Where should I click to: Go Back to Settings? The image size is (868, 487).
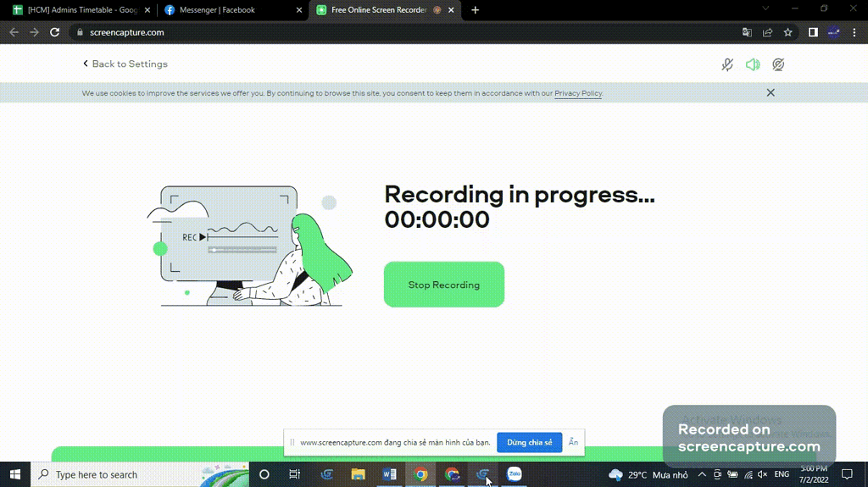pos(125,64)
